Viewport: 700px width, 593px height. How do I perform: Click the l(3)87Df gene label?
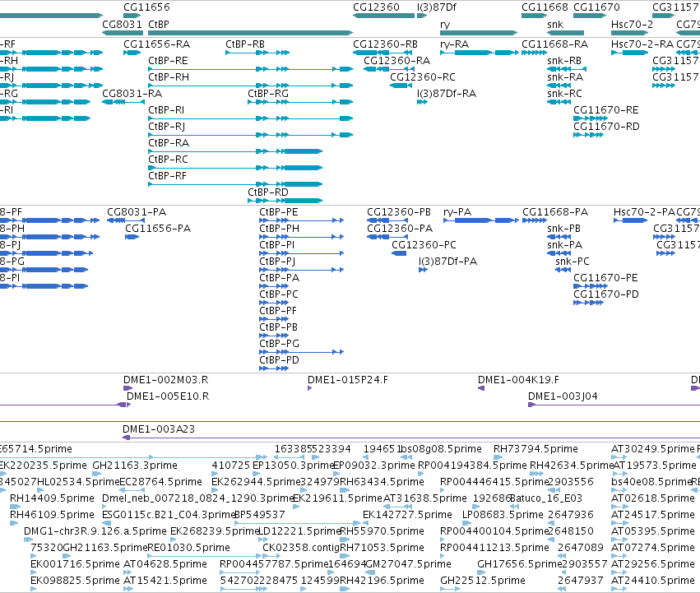pos(437,7)
